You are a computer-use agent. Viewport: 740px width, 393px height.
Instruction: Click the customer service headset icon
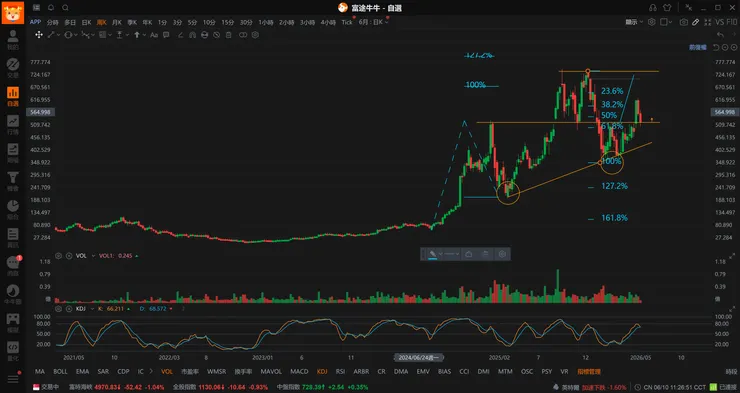[x=653, y=8]
